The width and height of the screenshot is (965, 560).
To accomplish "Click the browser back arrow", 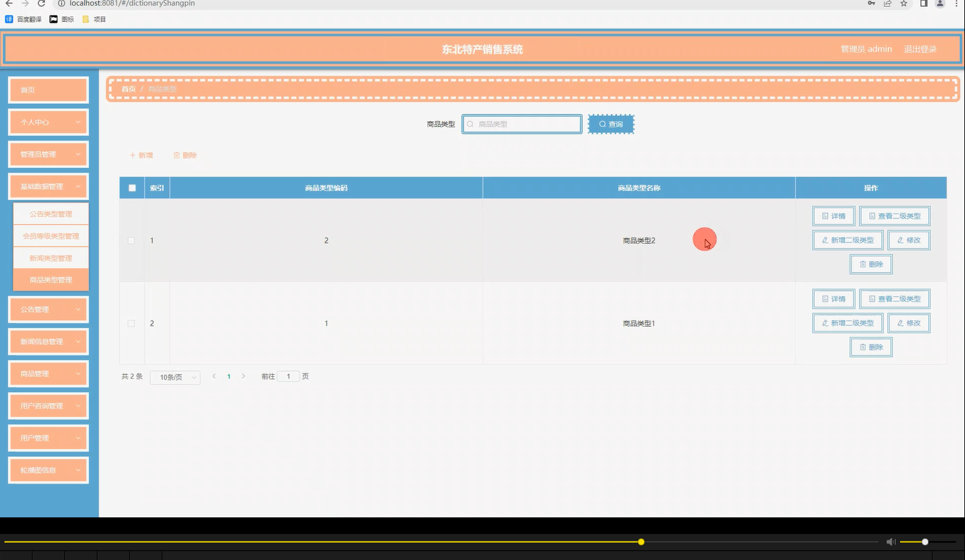I will click(9, 4).
